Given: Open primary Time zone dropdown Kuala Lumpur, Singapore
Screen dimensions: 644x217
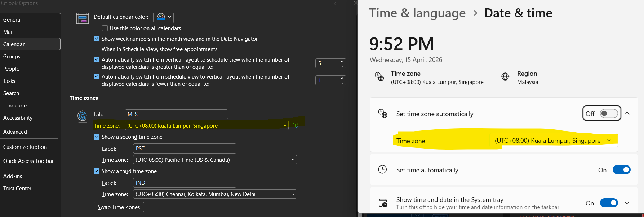Looking at the screenshot, I should click(206, 125).
